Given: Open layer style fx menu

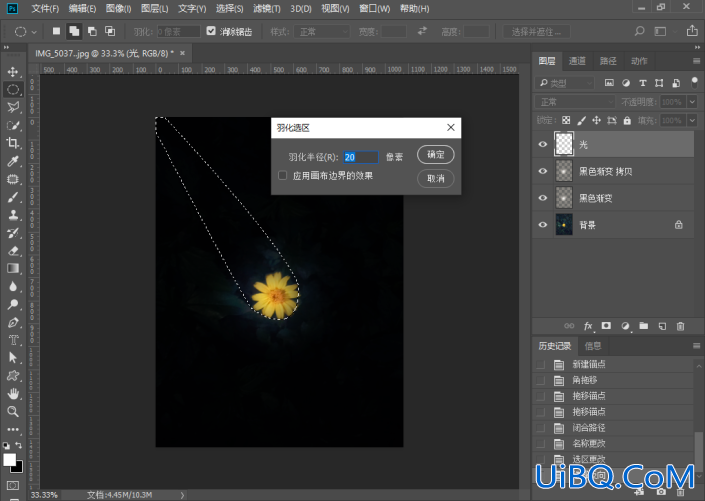Looking at the screenshot, I should point(588,326).
